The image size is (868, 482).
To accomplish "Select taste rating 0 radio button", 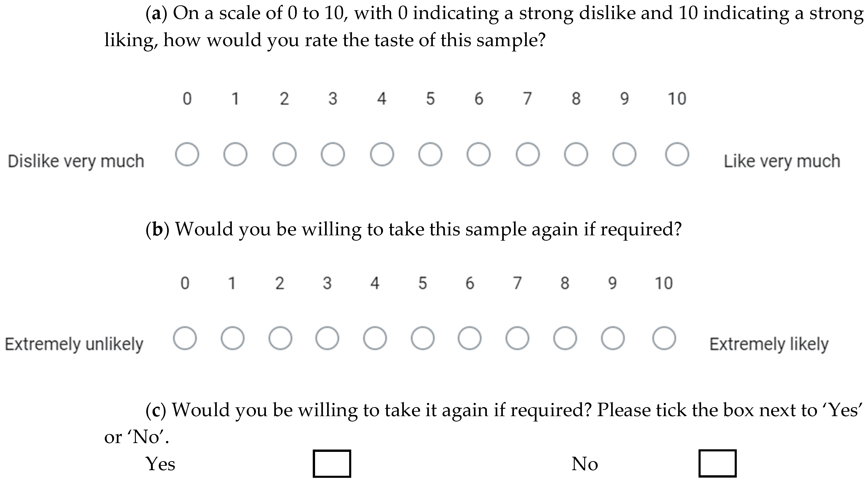I will 187,154.
